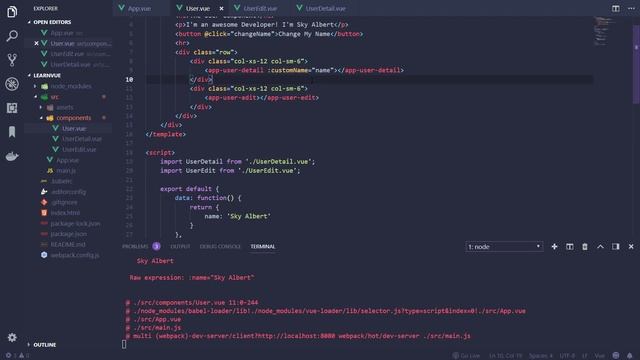Open the Source Control view
The width and height of the screenshot is (640, 360).
(x=12, y=60)
